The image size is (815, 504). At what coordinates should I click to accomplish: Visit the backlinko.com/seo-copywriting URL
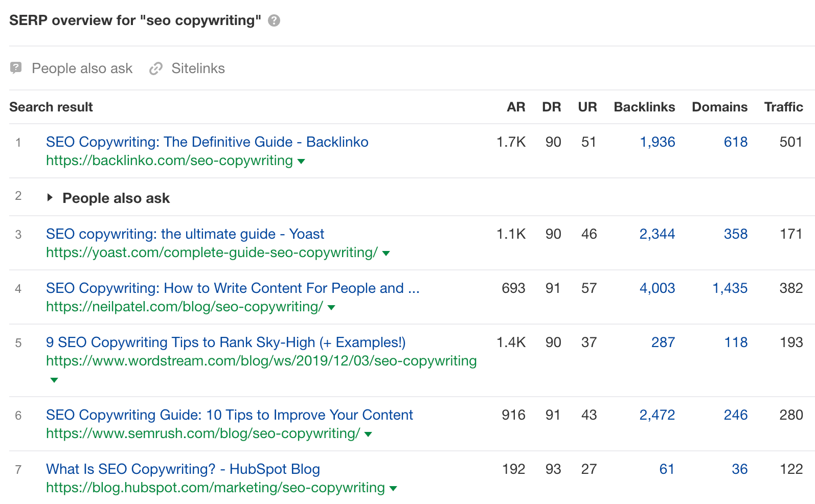[169, 161]
